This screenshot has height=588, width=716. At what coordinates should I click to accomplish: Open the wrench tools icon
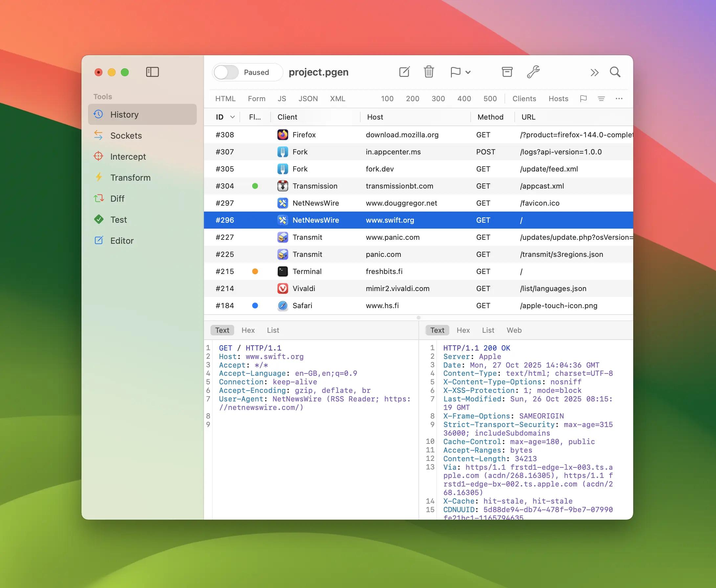pos(533,72)
